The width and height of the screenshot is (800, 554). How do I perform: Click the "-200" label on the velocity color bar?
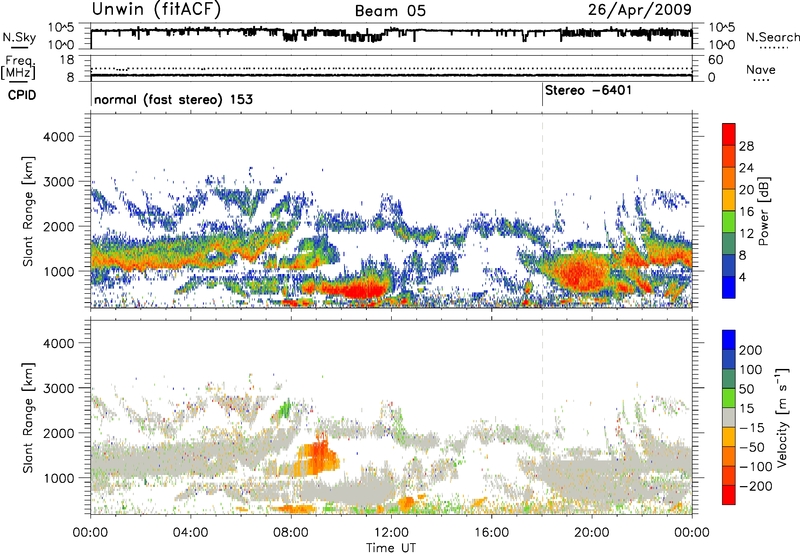(755, 486)
